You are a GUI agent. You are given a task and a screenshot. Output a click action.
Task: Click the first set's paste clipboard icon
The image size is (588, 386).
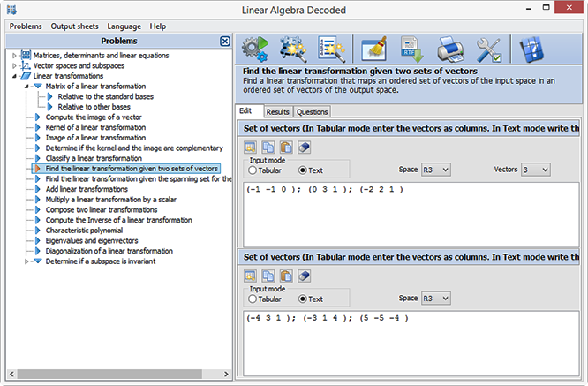pos(286,147)
